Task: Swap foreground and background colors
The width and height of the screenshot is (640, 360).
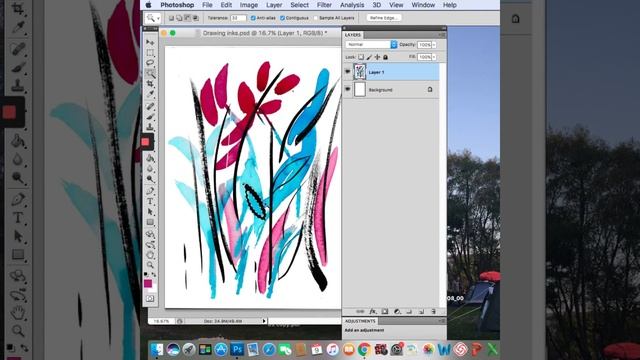Action: point(154,274)
